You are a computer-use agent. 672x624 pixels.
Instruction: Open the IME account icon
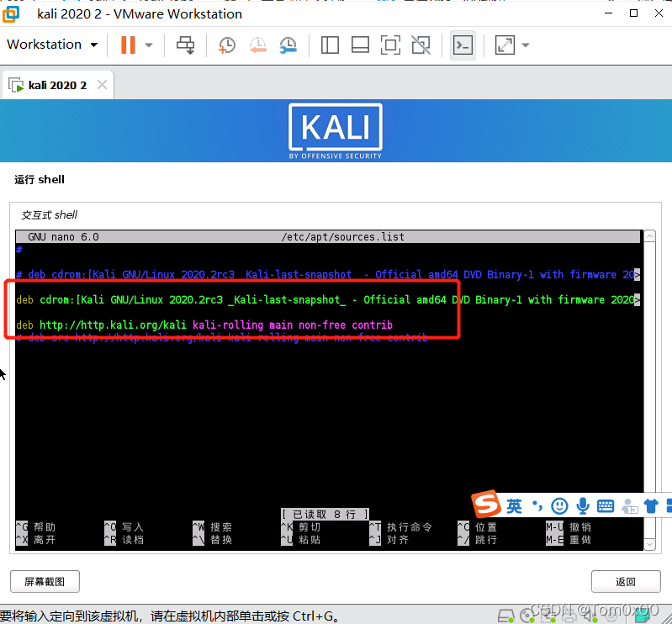coord(630,506)
